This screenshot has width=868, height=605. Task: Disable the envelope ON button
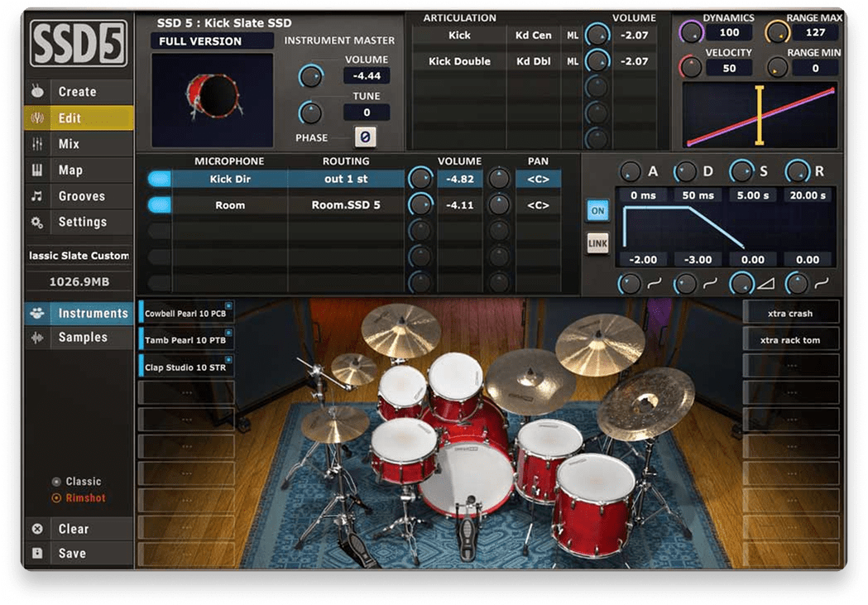point(597,210)
